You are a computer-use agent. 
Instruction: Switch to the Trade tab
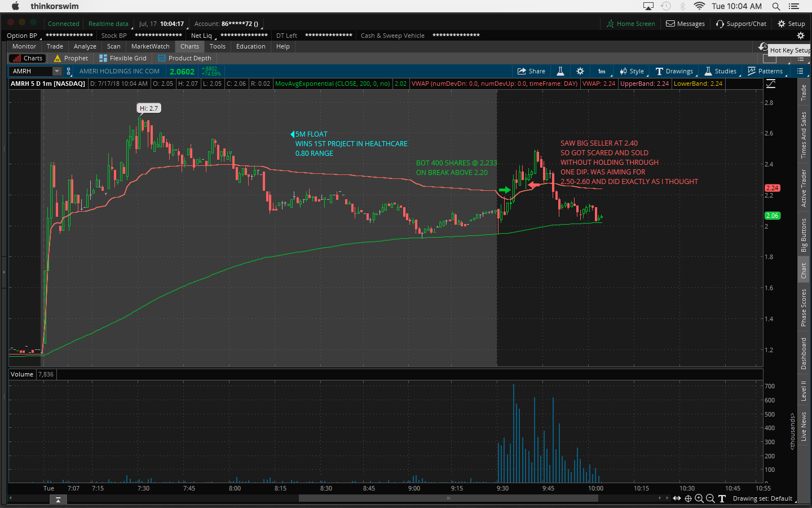(x=55, y=46)
